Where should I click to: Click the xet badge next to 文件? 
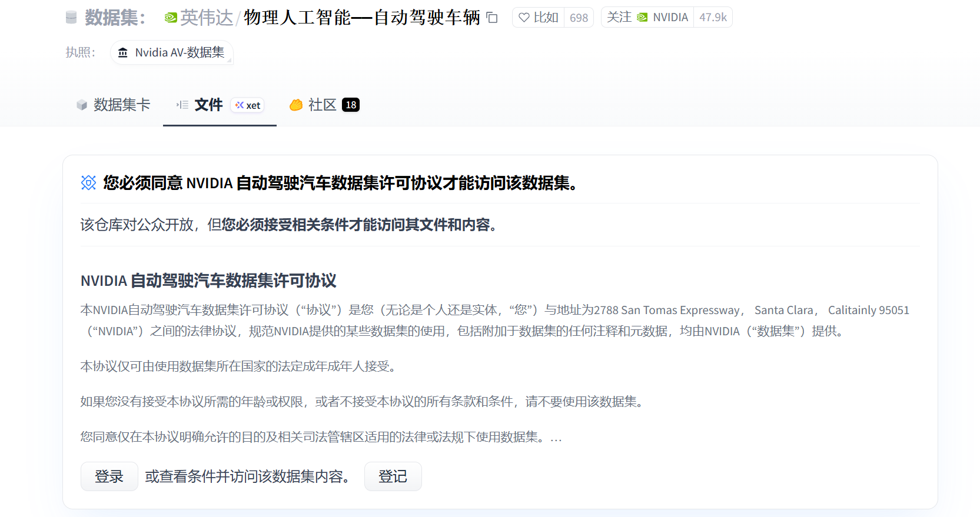pos(247,105)
